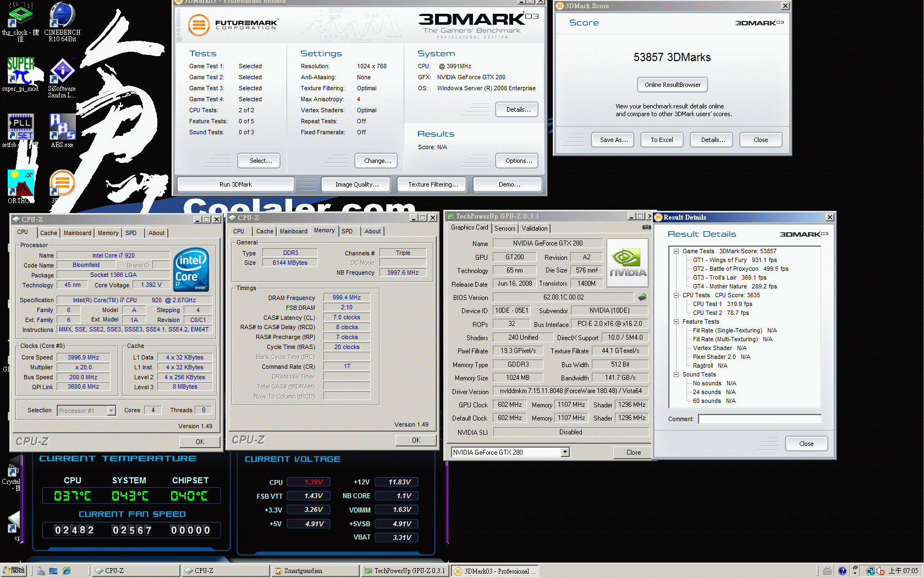
Task: Click Texture Filtering... button
Action: point(432,184)
